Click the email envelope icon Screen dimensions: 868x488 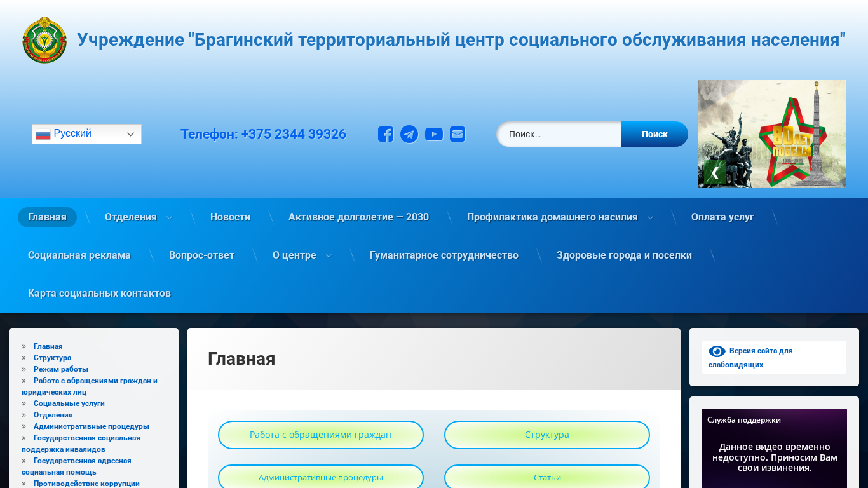coord(458,134)
